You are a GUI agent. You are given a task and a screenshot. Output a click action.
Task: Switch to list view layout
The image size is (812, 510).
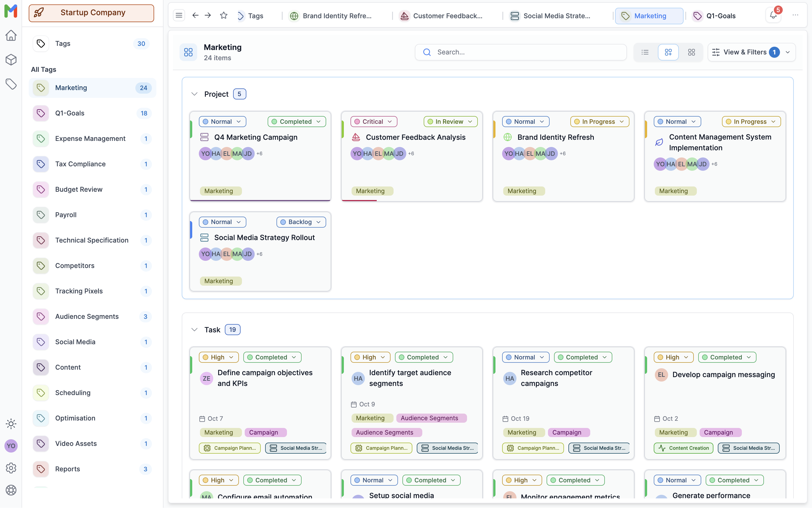[645, 52]
